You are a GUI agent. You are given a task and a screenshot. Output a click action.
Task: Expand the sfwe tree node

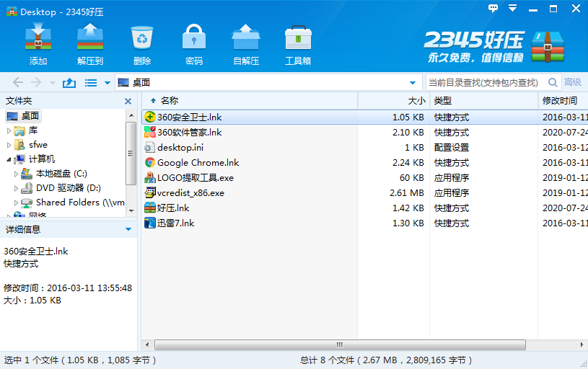tap(9, 145)
